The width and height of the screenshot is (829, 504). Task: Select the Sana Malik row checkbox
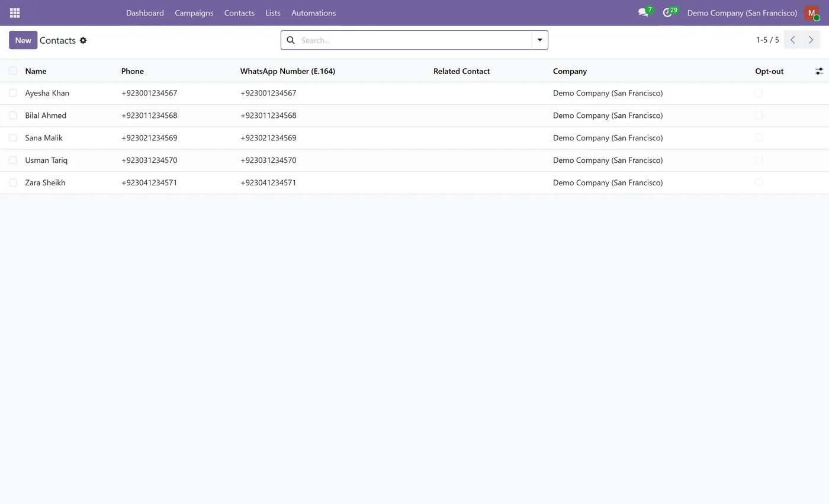[13, 138]
